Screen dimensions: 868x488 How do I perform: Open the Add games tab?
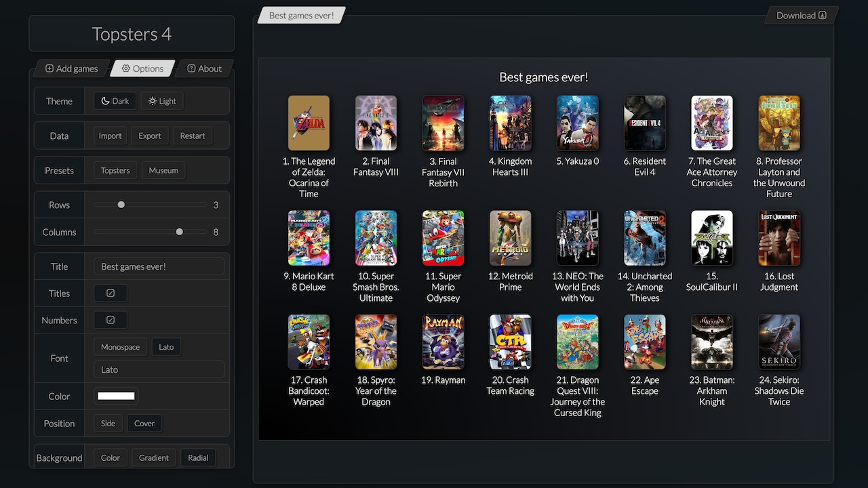pos(71,68)
